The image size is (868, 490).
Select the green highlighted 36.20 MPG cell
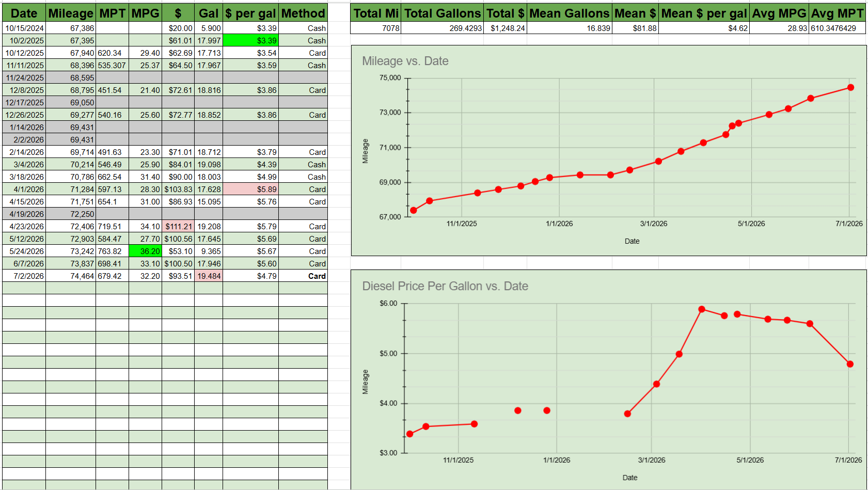[145, 251]
